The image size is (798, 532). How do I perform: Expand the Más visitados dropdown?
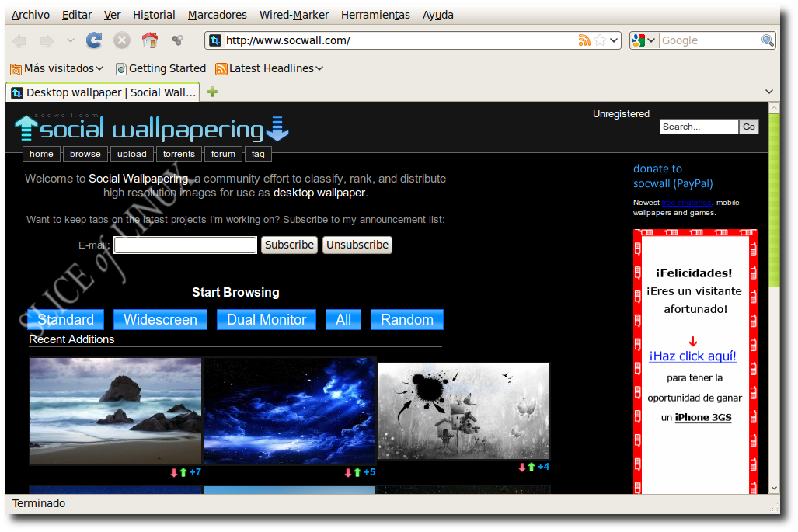tap(99, 68)
